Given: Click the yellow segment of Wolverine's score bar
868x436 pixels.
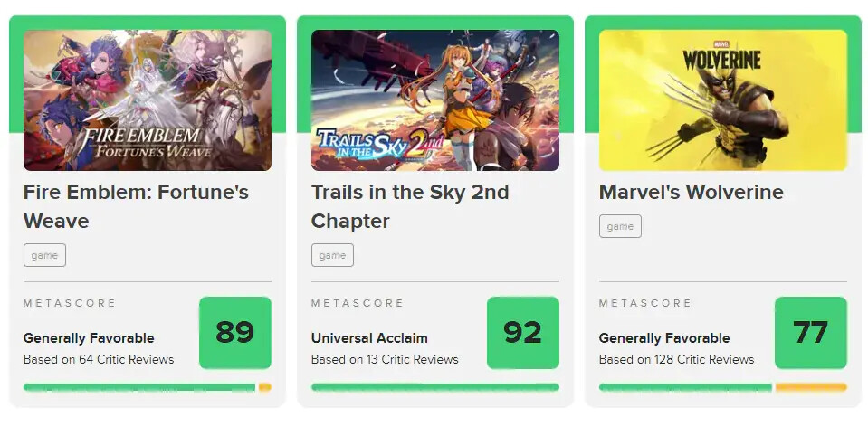Looking at the screenshot, I should pos(811,387).
